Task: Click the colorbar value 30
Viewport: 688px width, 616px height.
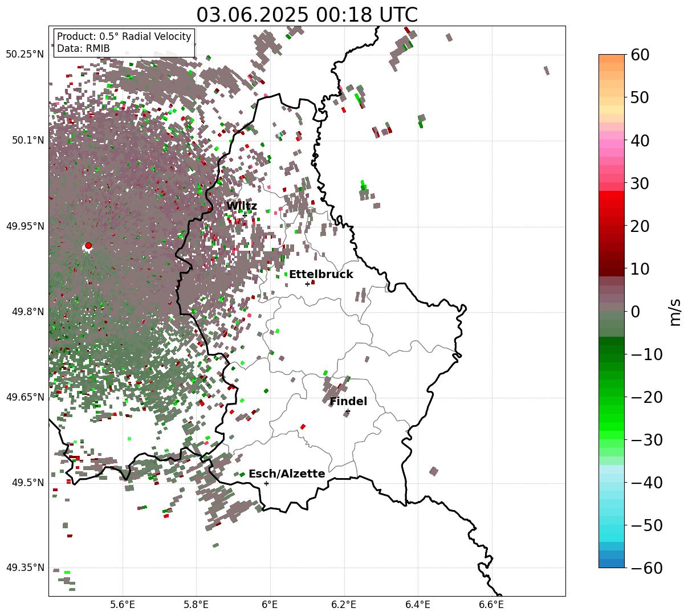Action: [x=641, y=183]
